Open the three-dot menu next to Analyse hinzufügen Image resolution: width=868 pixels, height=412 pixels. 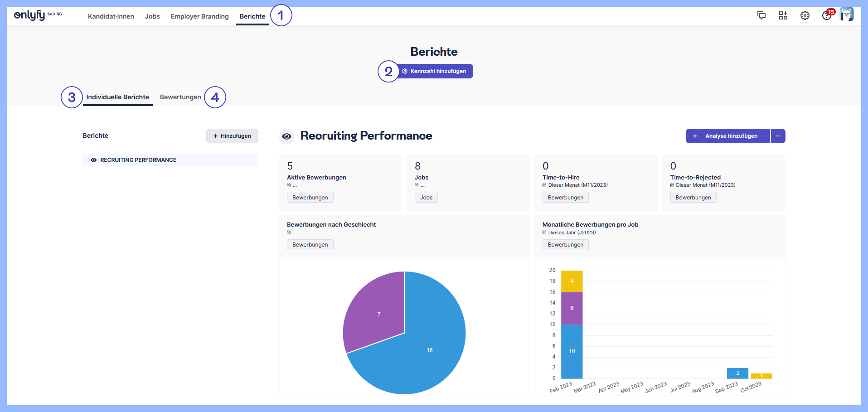click(778, 136)
